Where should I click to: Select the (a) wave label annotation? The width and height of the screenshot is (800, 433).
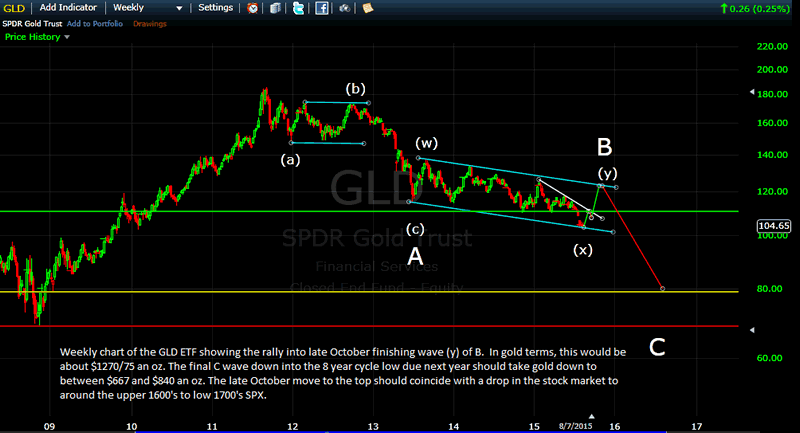pyautogui.click(x=290, y=160)
